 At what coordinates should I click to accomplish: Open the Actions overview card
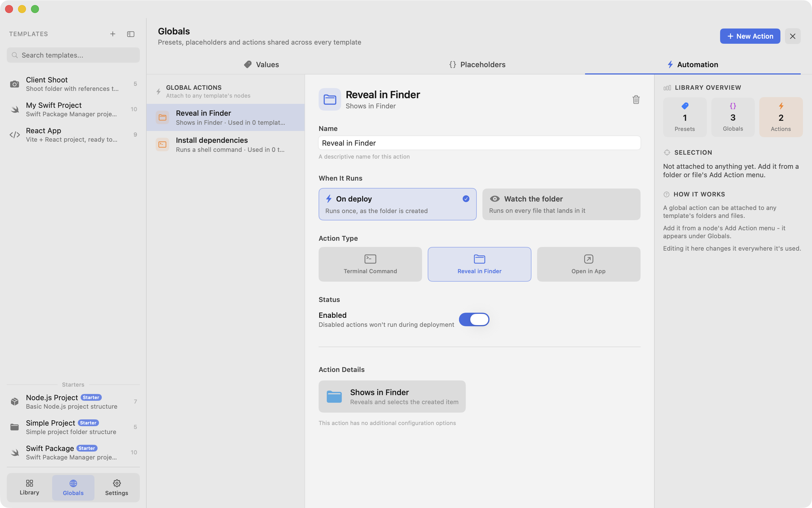click(781, 117)
